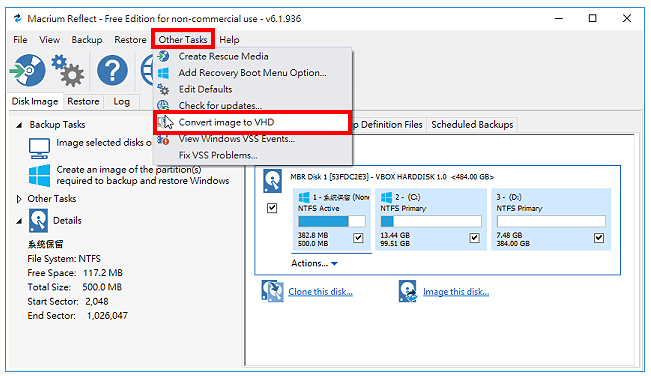Collapse the Backup Tasks section

[19, 125]
